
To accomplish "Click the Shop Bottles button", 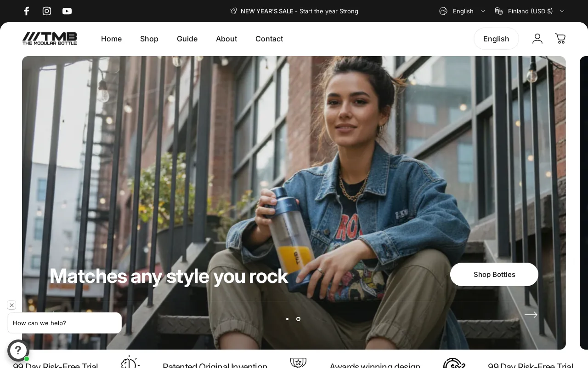I will (x=494, y=274).
